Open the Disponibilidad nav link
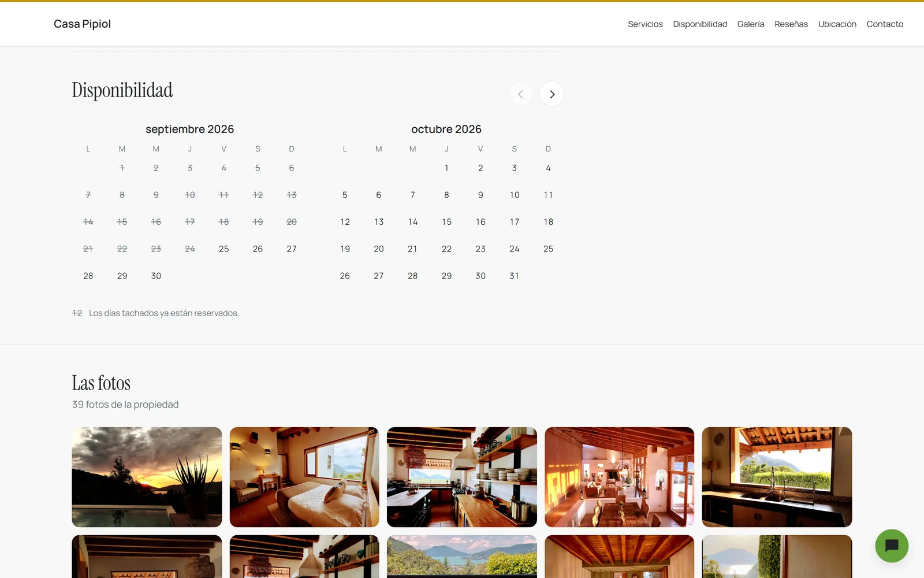The image size is (924, 578). (x=700, y=24)
